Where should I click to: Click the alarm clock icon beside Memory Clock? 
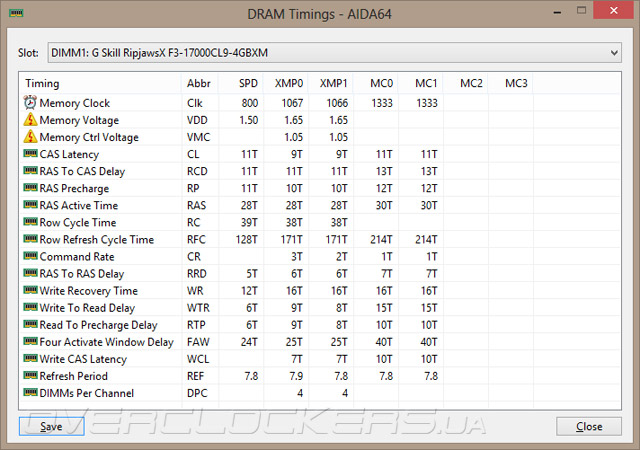click(x=30, y=102)
